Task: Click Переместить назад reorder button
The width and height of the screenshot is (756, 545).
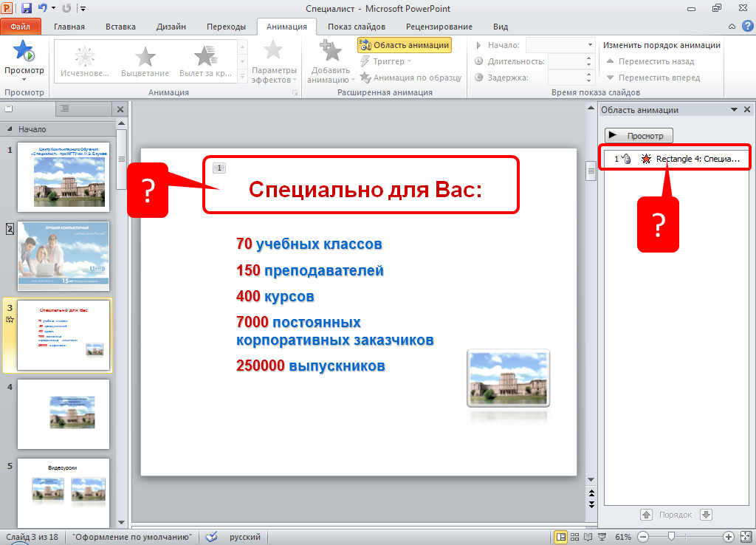Action: 650,61
